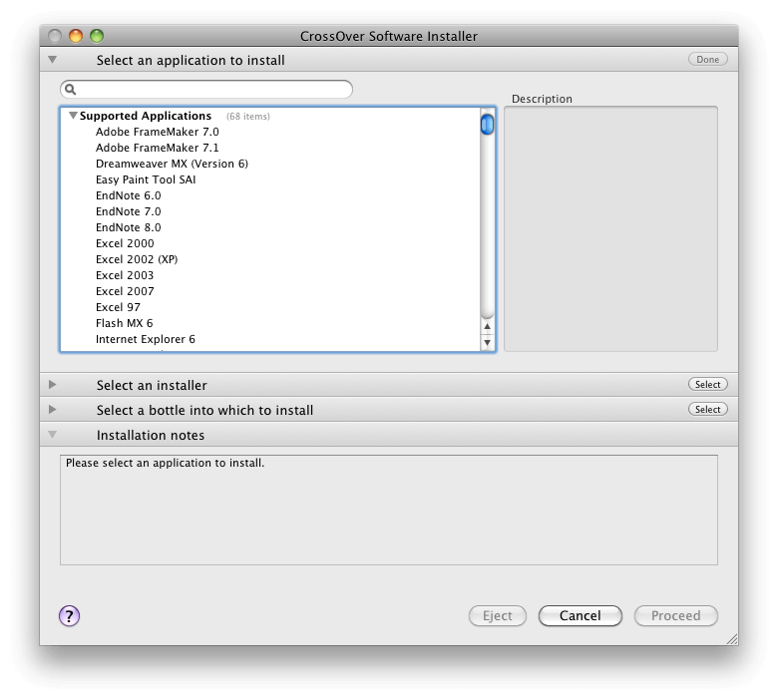Screen dimensions: 778x700
Task: Select Adobe FrameMaker 7.1
Action: (x=158, y=148)
